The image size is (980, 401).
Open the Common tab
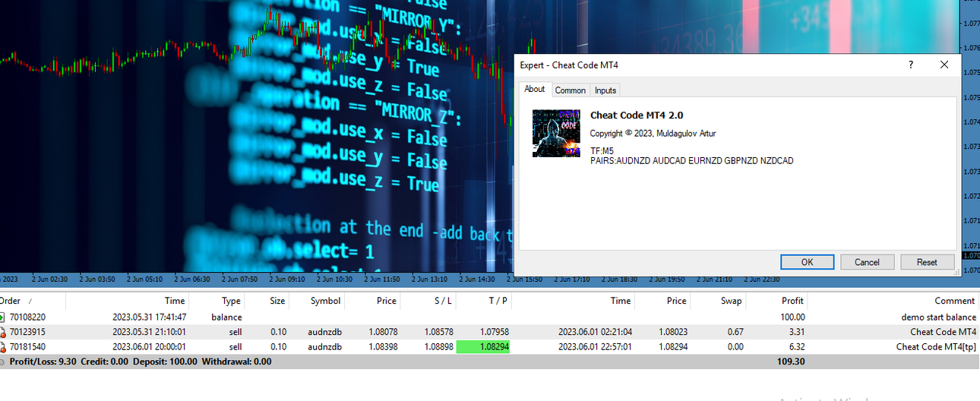[x=570, y=90]
